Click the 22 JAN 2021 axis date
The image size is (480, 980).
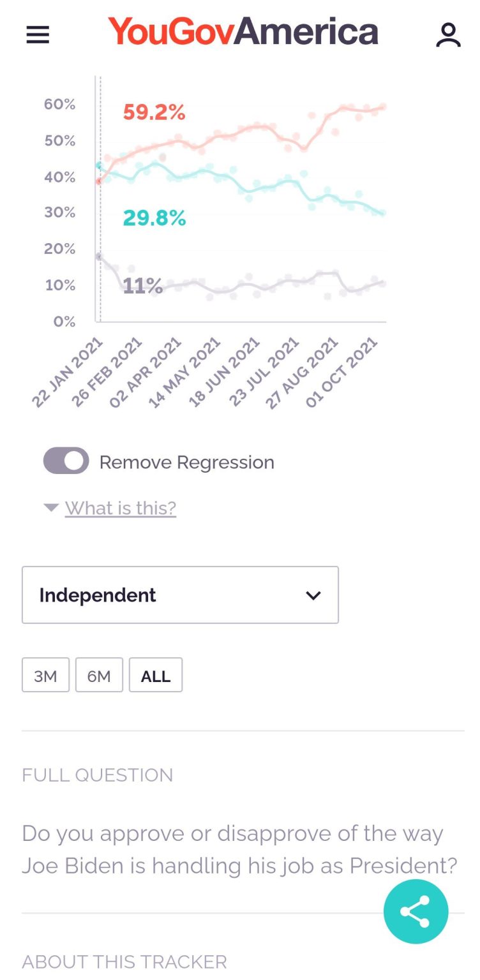point(68,373)
